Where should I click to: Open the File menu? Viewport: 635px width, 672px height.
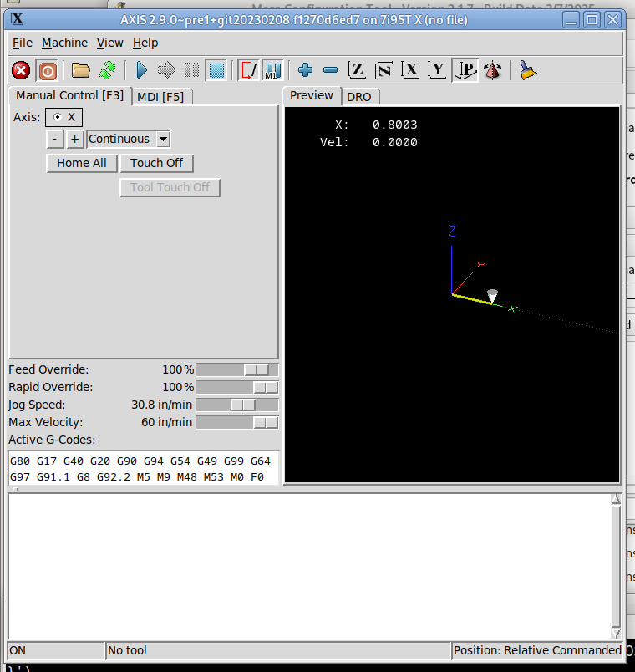pos(23,43)
